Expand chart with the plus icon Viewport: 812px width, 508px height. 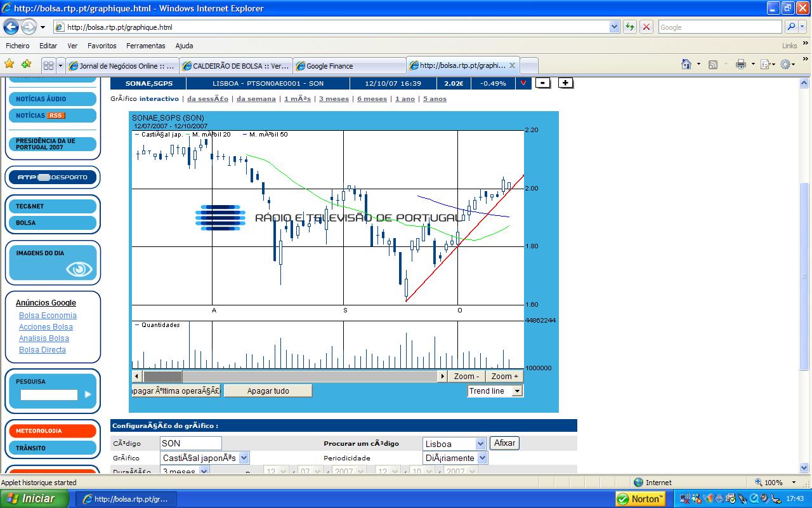click(566, 83)
